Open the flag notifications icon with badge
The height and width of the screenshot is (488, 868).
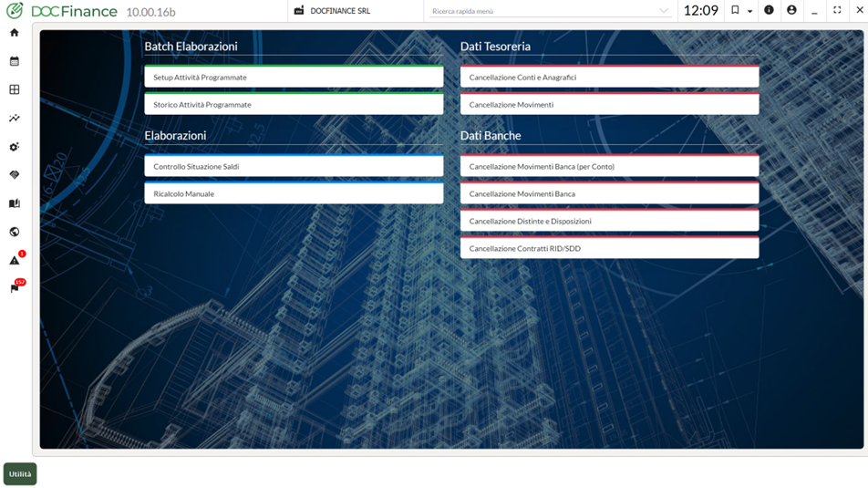click(15, 288)
